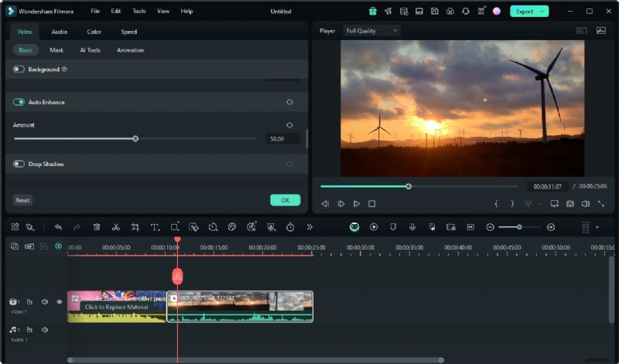
Task: Click the Auto Enhance Amount slider handle
Action: pyautogui.click(x=135, y=139)
